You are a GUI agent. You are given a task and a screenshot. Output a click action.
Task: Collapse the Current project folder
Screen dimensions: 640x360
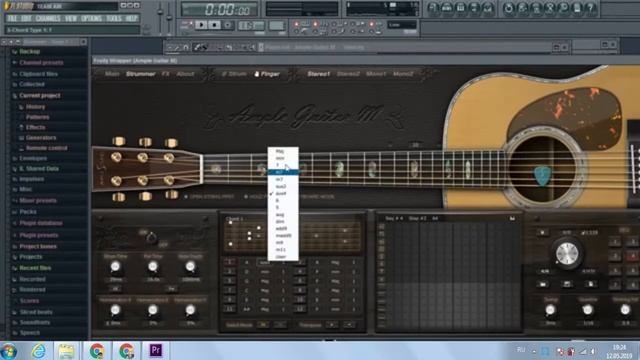point(40,96)
